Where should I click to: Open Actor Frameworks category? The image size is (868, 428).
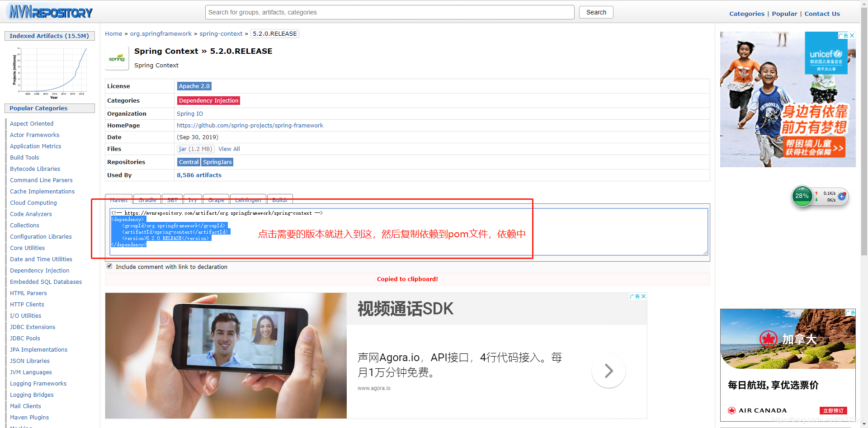click(x=35, y=135)
